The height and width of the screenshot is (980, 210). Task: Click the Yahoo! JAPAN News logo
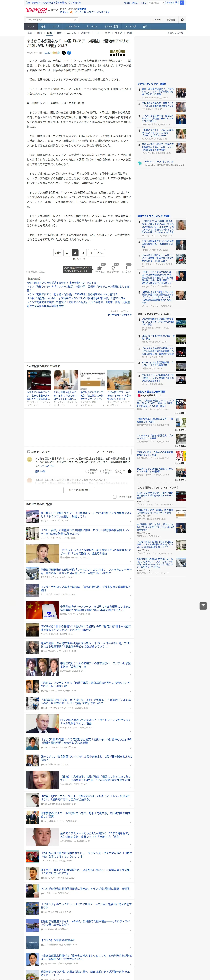coord(42,10)
